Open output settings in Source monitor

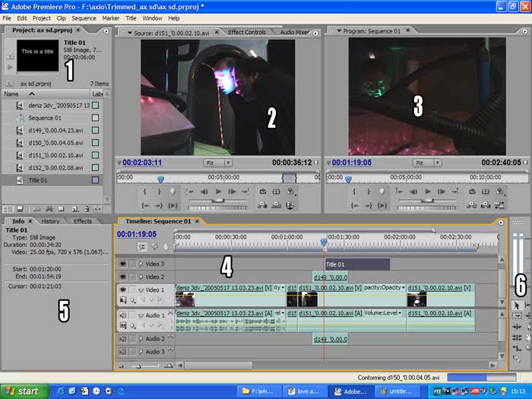[x=290, y=192]
